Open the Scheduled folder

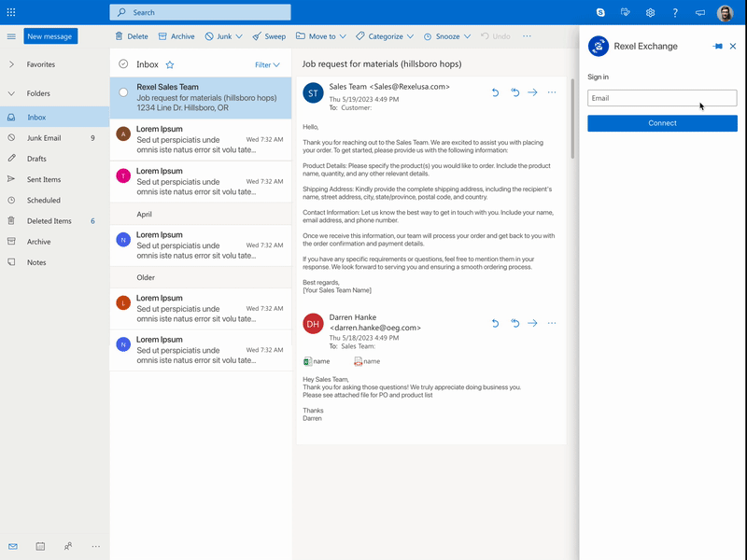pos(55,200)
